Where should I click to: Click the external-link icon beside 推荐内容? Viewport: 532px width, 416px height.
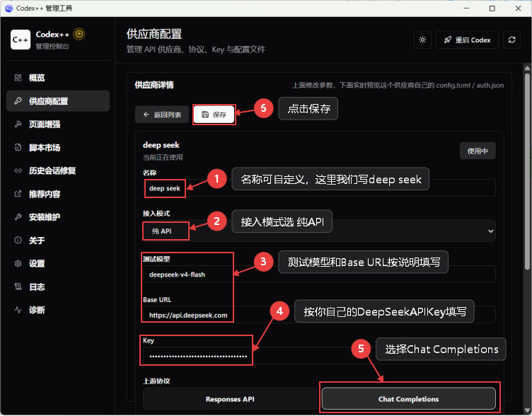click(18, 194)
